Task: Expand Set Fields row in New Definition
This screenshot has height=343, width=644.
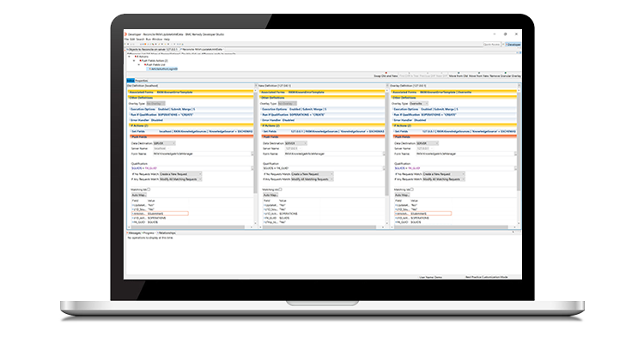Action: 322,132
